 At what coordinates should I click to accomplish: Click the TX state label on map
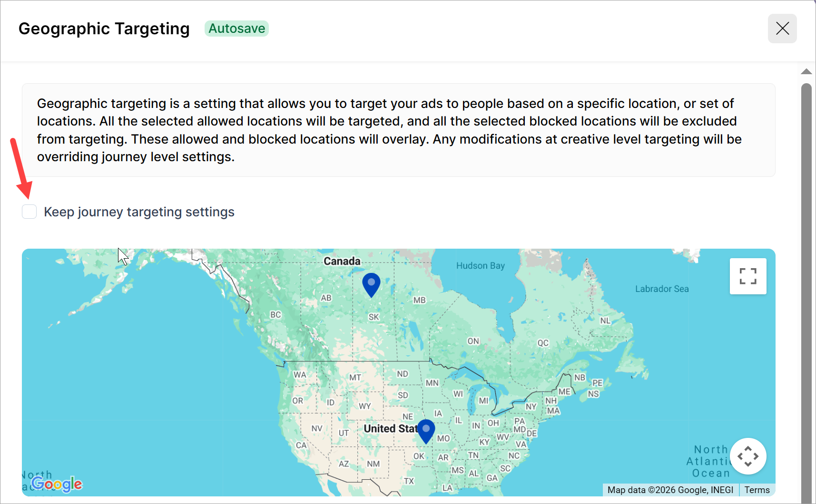409,481
